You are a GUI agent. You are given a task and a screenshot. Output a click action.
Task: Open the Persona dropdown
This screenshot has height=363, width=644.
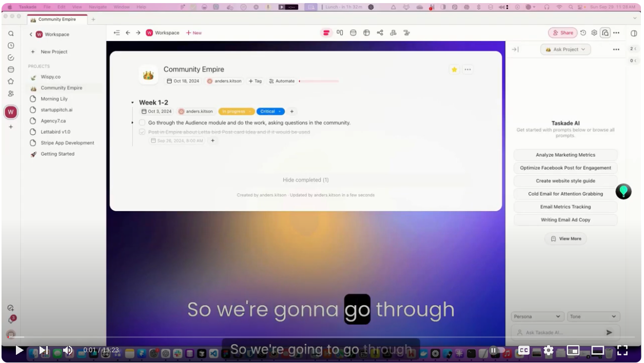pyautogui.click(x=537, y=317)
